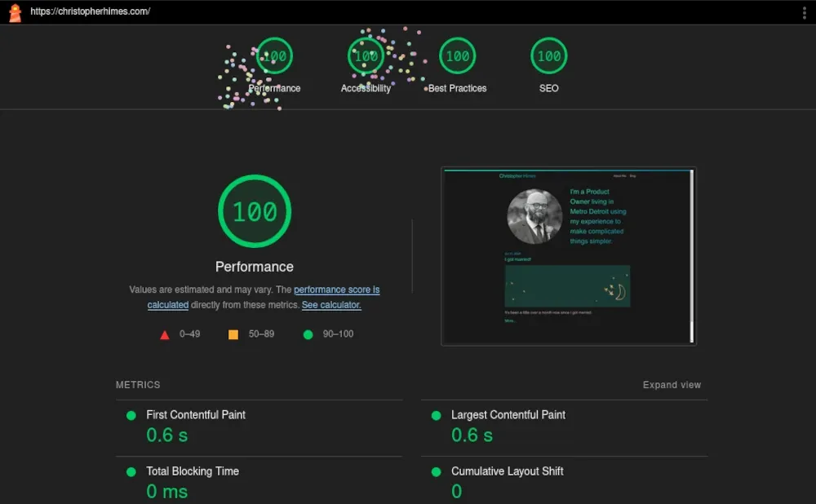Viewport: 816px width, 504px height.
Task: Click the green dot beside Cumulative Layout Shift
Action: pyautogui.click(x=434, y=471)
